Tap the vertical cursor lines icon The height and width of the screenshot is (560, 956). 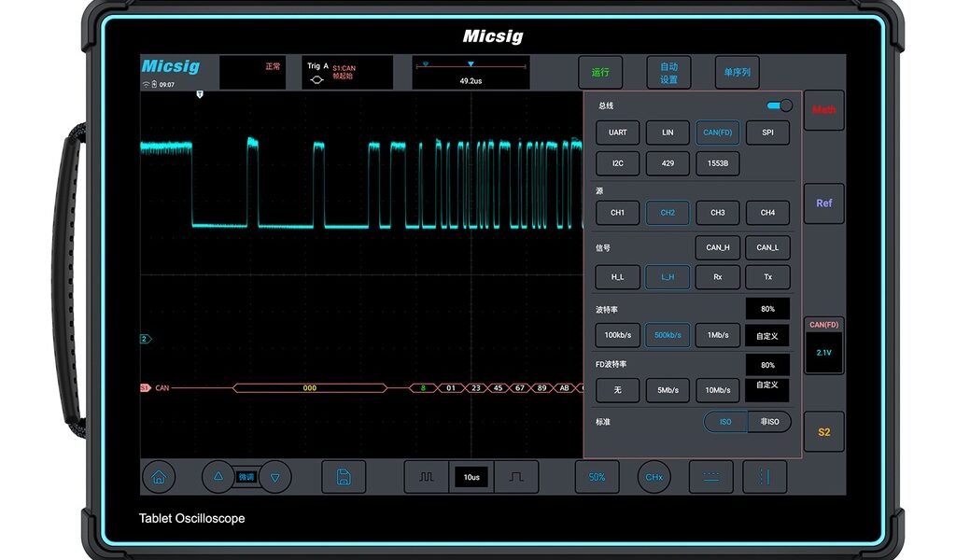[765, 477]
